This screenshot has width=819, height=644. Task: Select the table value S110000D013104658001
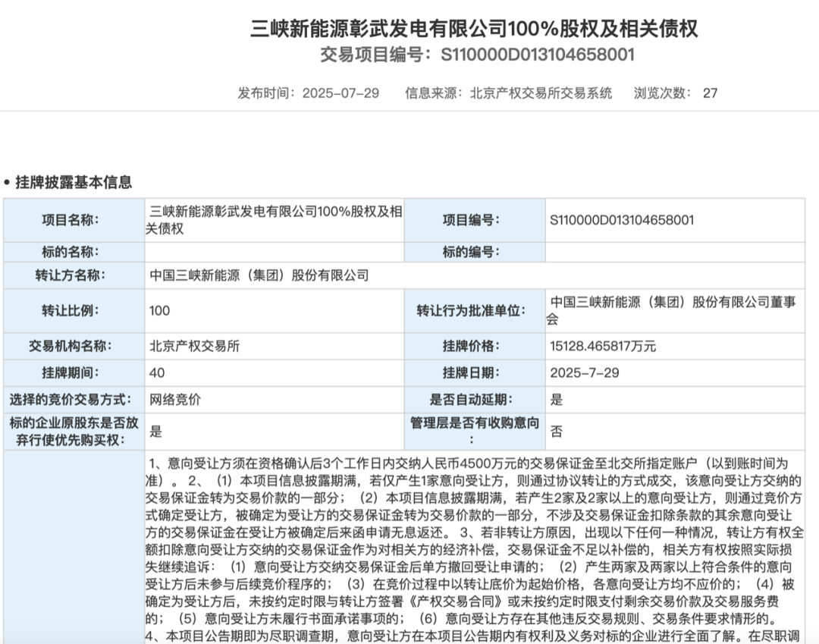pos(622,220)
